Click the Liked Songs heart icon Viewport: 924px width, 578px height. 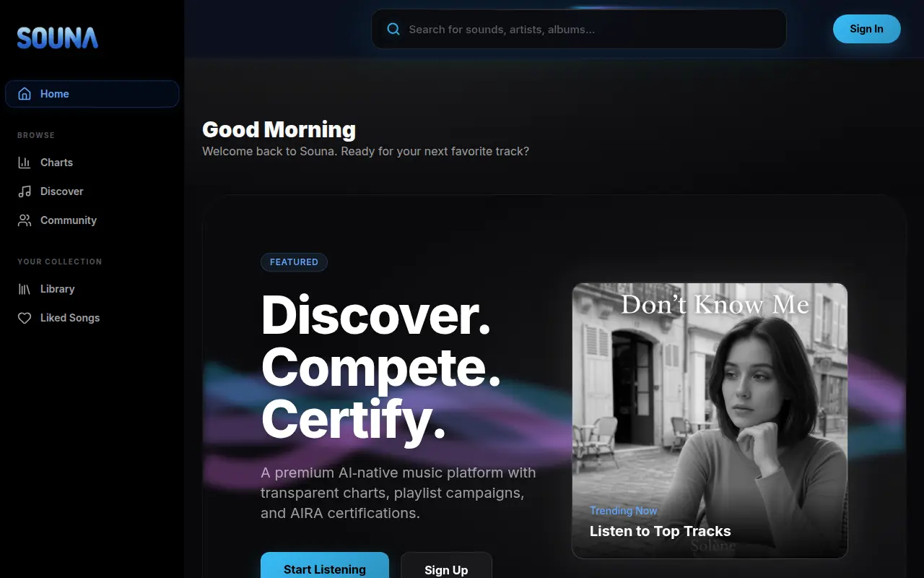(x=25, y=318)
